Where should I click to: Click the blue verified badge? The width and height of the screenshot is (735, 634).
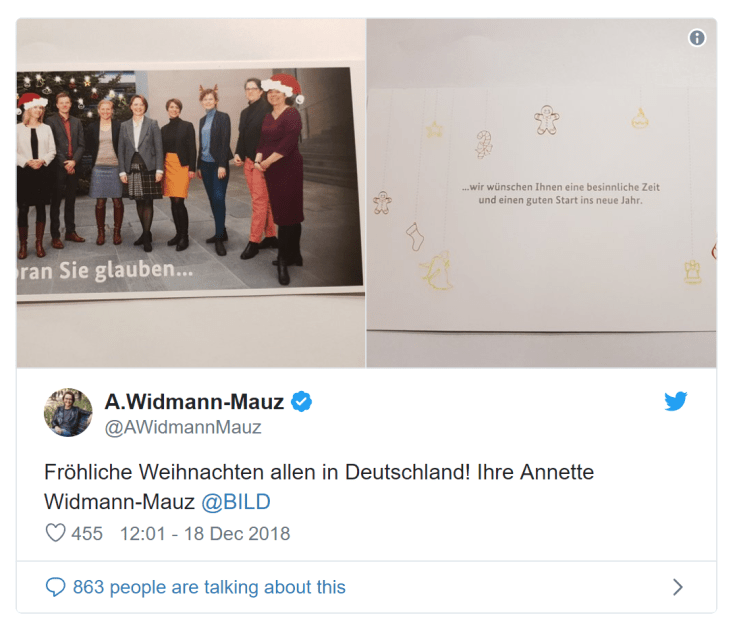click(301, 402)
